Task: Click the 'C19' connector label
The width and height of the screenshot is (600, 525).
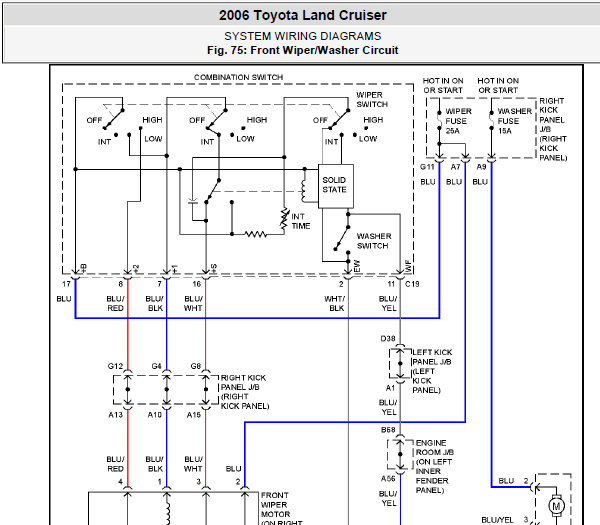Action: coord(412,284)
